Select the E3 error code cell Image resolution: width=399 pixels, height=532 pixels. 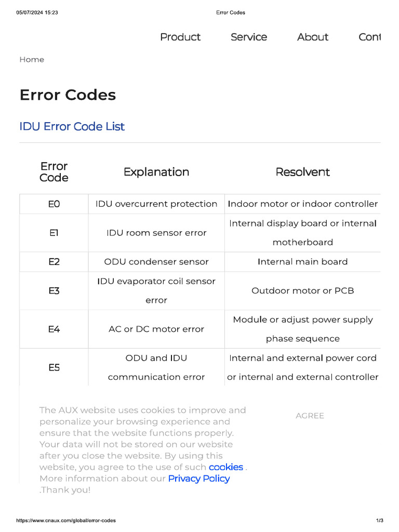pos(54,291)
